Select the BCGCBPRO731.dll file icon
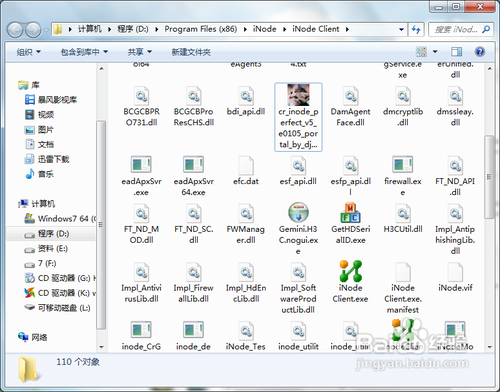500x392 pixels. tap(141, 96)
